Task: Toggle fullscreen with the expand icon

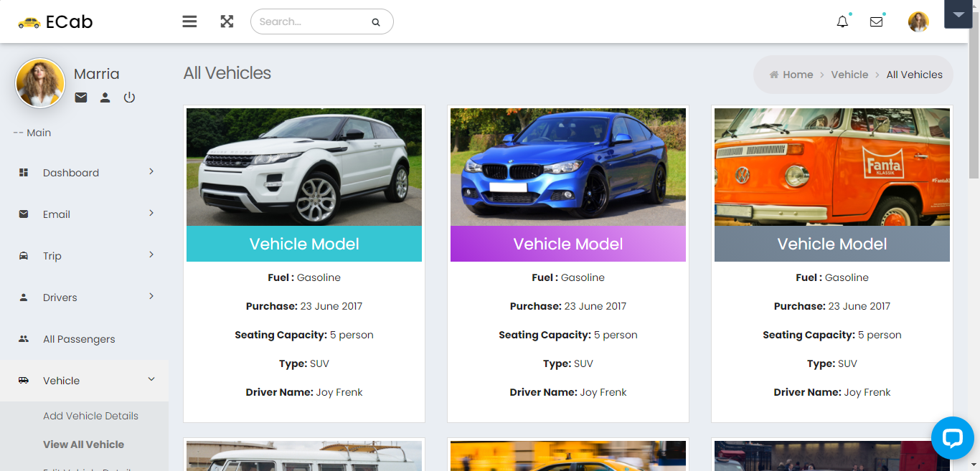Action: point(227,22)
